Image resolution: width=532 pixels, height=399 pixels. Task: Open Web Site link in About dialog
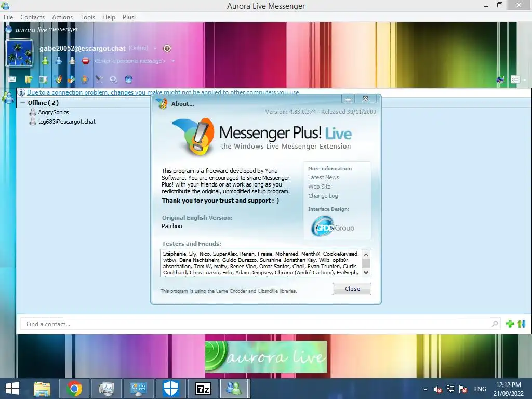(x=320, y=187)
